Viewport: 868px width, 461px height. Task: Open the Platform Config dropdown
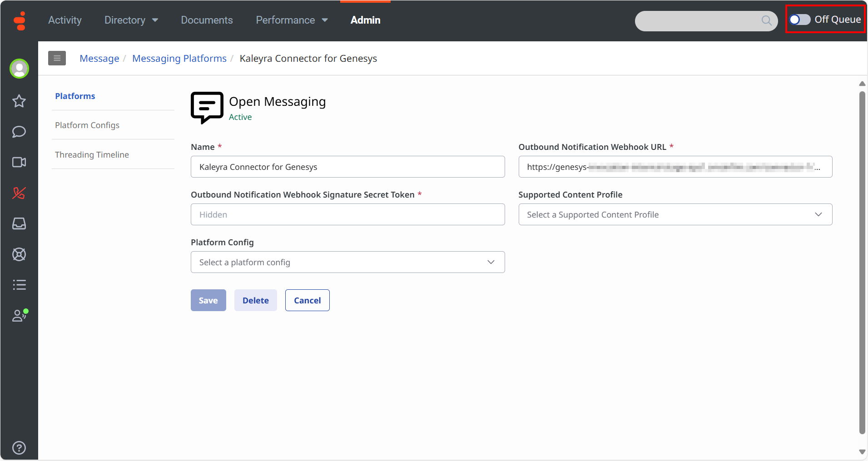pos(348,262)
